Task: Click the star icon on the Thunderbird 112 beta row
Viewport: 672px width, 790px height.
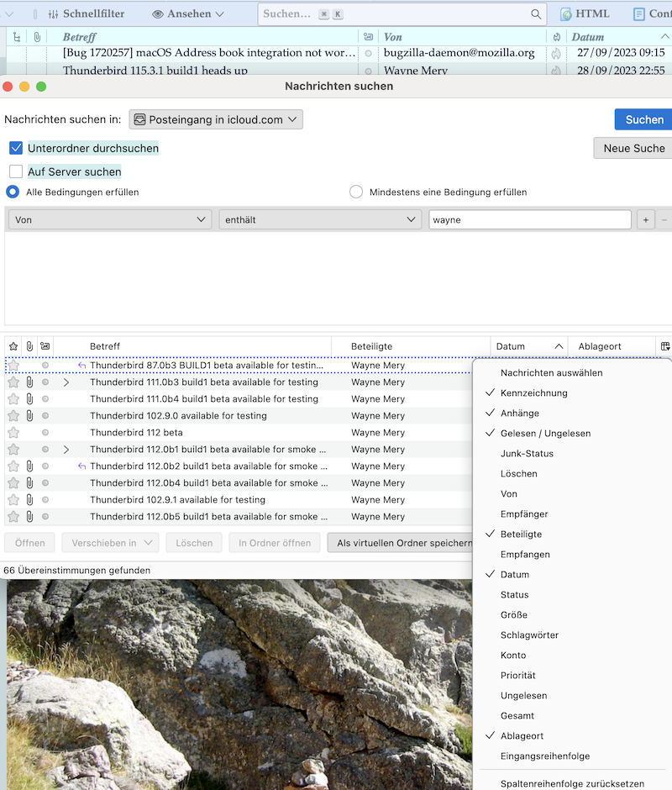Action: tap(13, 433)
